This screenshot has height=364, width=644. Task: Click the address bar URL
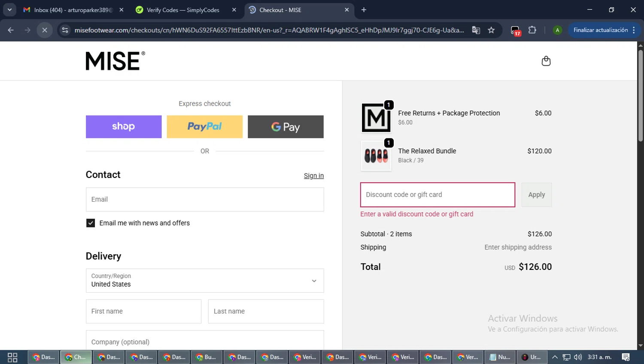[x=269, y=30]
